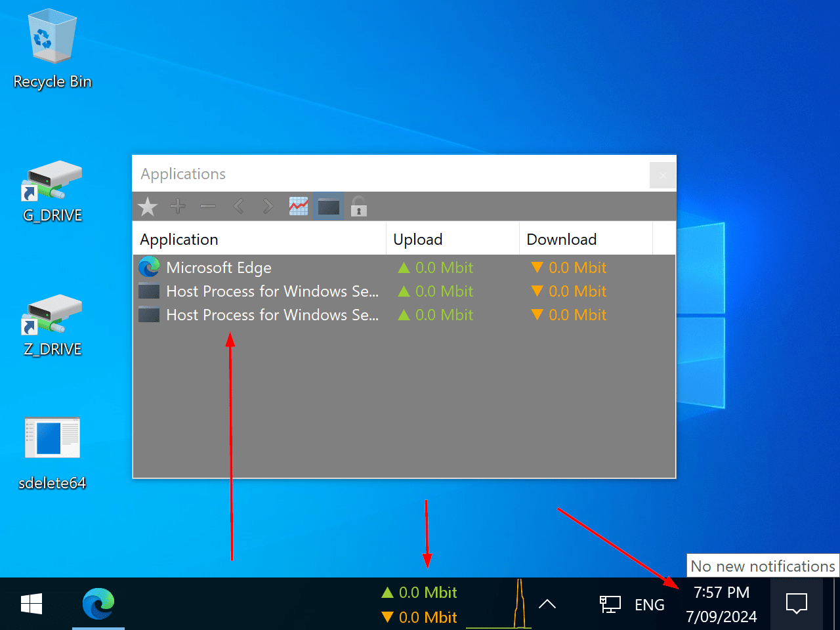Toggle the applications window view icon
840x630 pixels.
(x=328, y=207)
